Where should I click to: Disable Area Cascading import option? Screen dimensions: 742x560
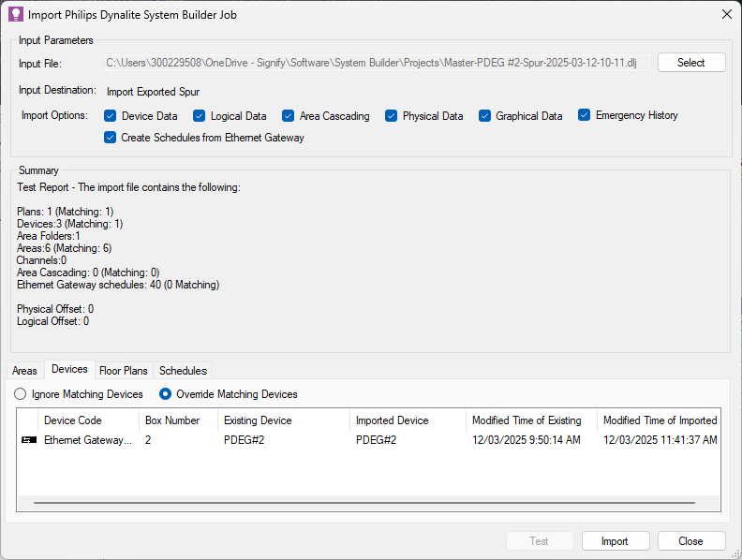[289, 116]
